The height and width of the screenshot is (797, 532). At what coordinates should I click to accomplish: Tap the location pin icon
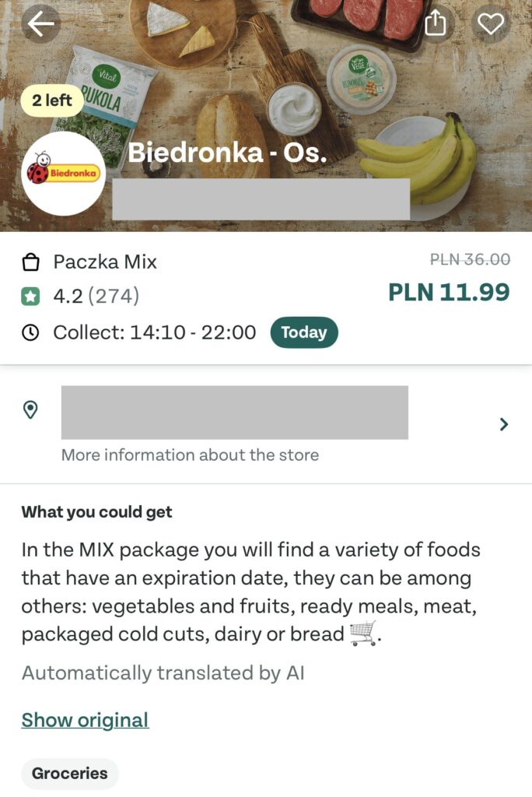(x=30, y=410)
